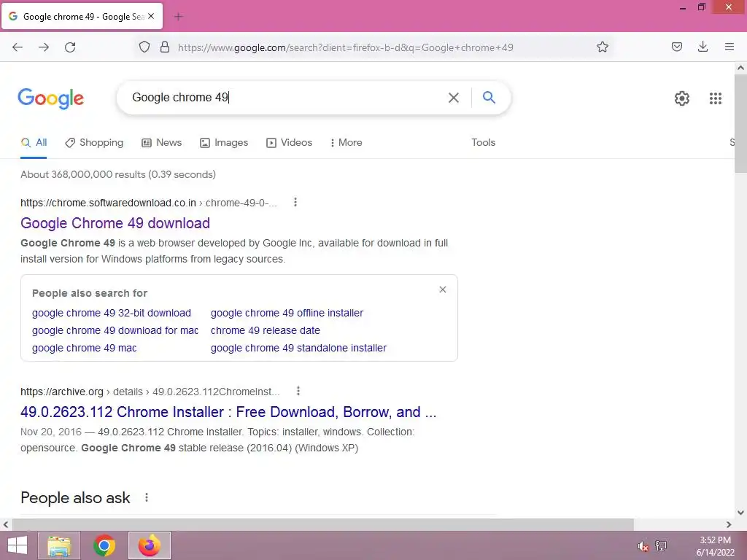This screenshot has width=747, height=560.
Task: Open People also ask options dots
Action: (147, 497)
